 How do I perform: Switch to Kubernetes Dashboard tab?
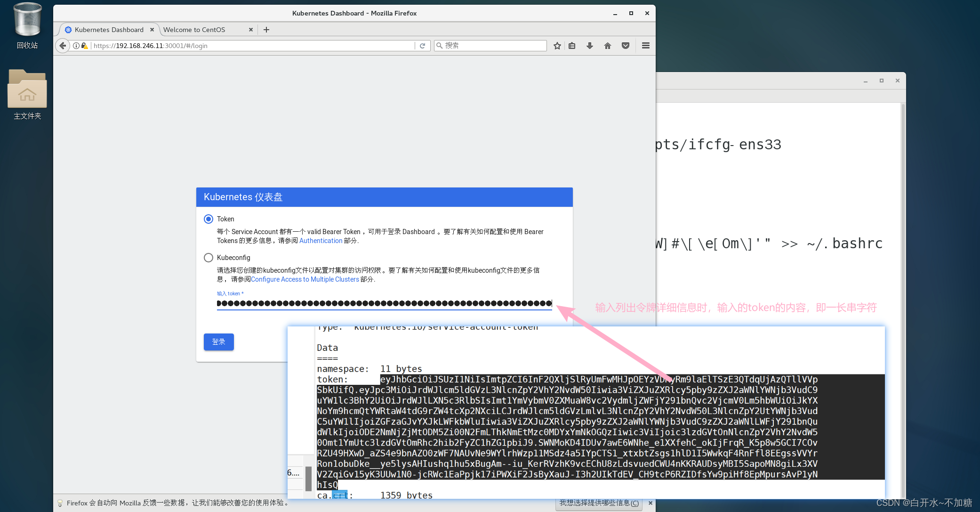109,30
